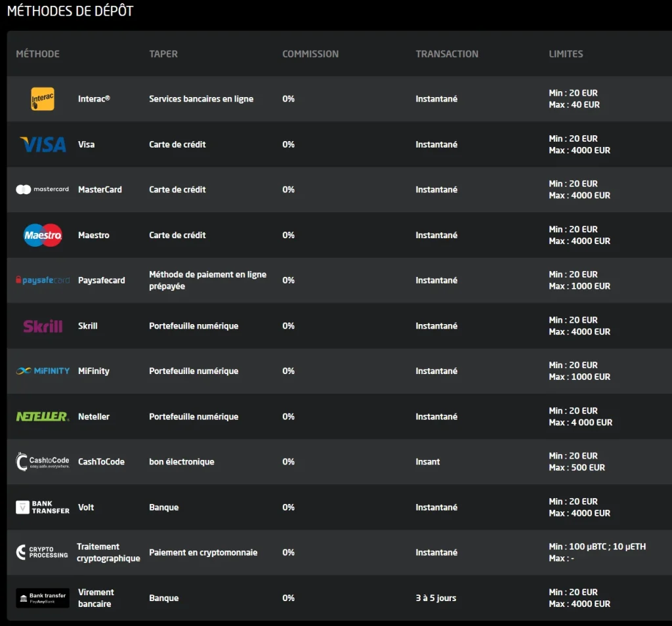Click the TAPER column header
Image resolution: width=672 pixels, height=626 pixels.
click(163, 54)
